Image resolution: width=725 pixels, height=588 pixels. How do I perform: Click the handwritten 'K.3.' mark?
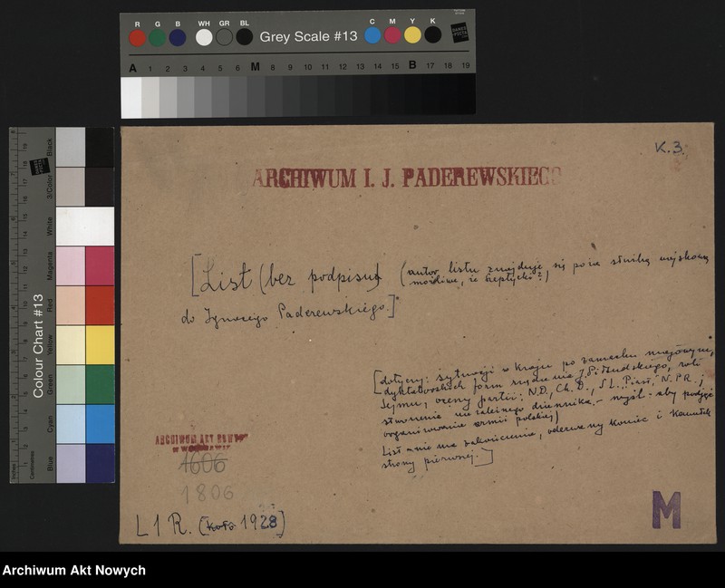click(x=670, y=148)
